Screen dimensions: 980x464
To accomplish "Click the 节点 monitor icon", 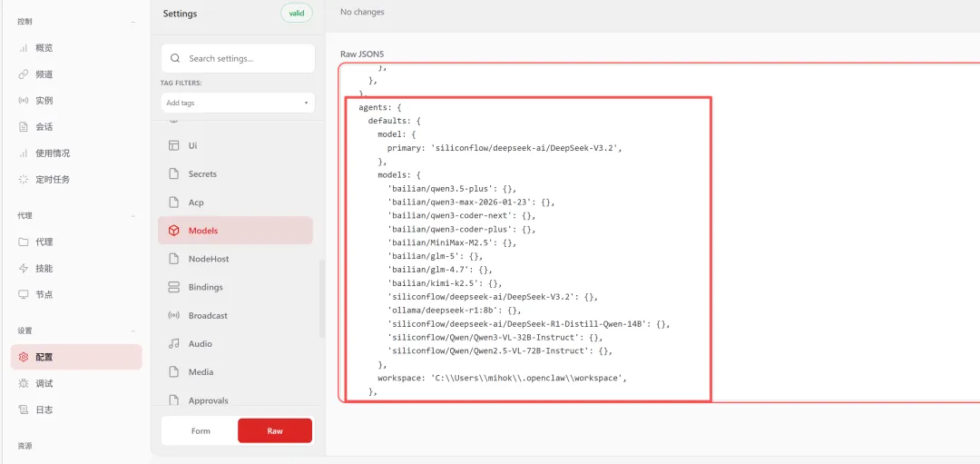I will click(23, 294).
